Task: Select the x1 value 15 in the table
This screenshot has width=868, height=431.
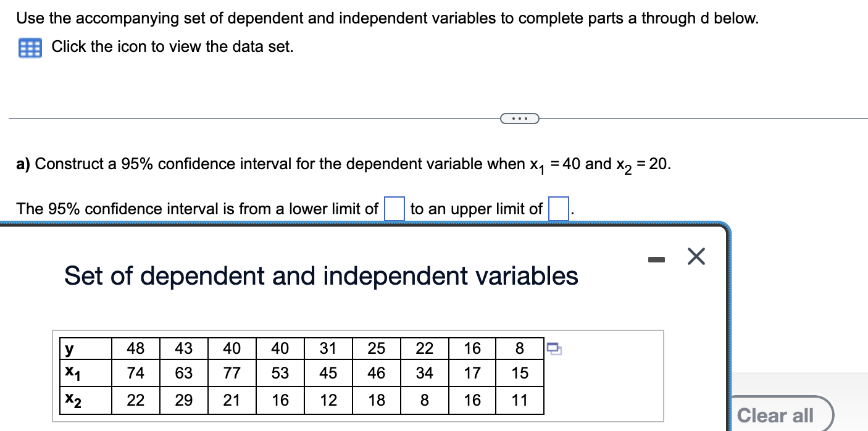Action: coord(519,374)
